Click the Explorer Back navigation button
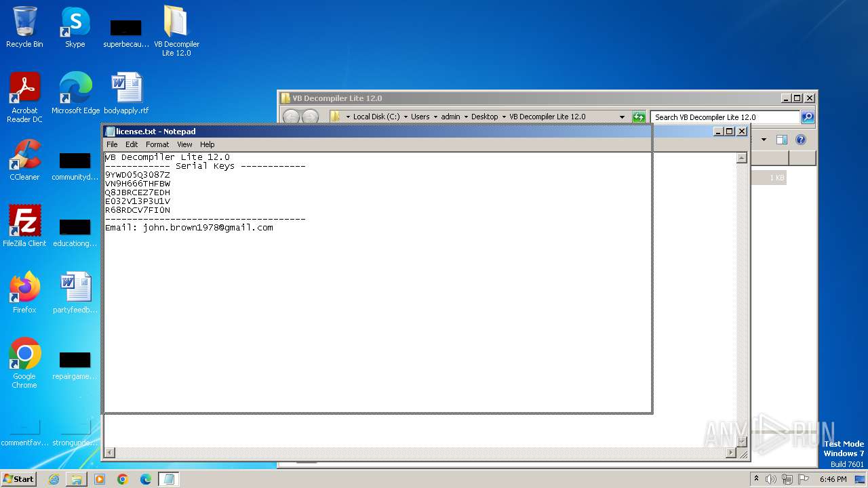This screenshot has height=488, width=868. point(291,117)
